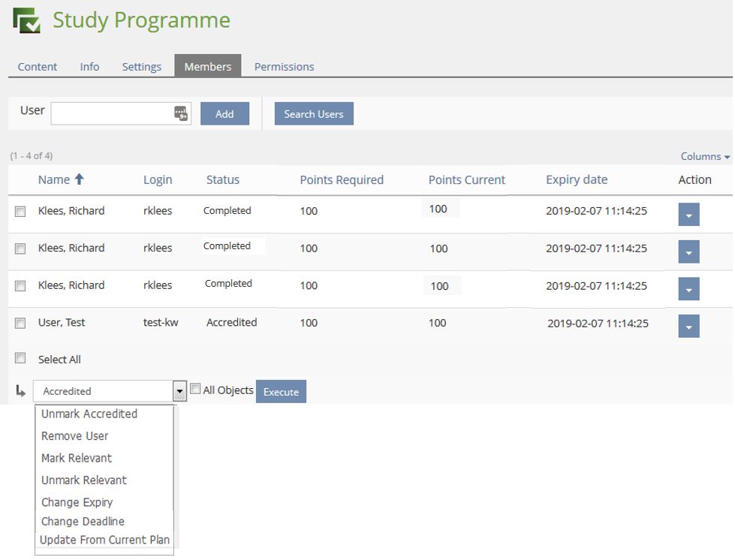Select first Klees, Richard row checkbox
735x560 pixels.
pos(21,212)
